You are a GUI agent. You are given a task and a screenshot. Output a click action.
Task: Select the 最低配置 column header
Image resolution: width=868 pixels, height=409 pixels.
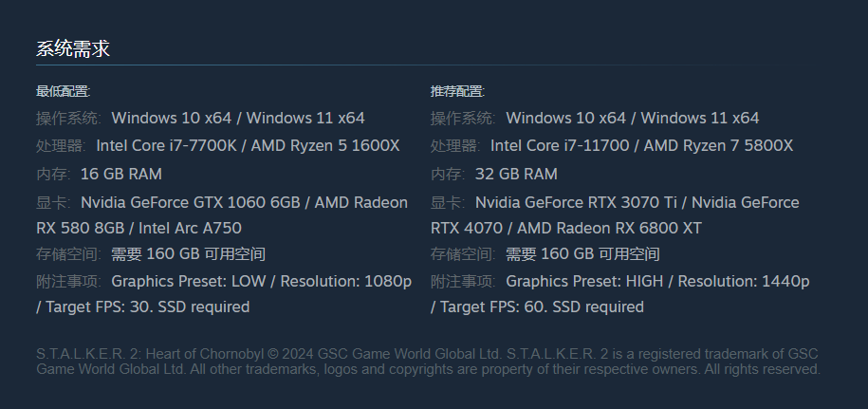click(x=64, y=91)
